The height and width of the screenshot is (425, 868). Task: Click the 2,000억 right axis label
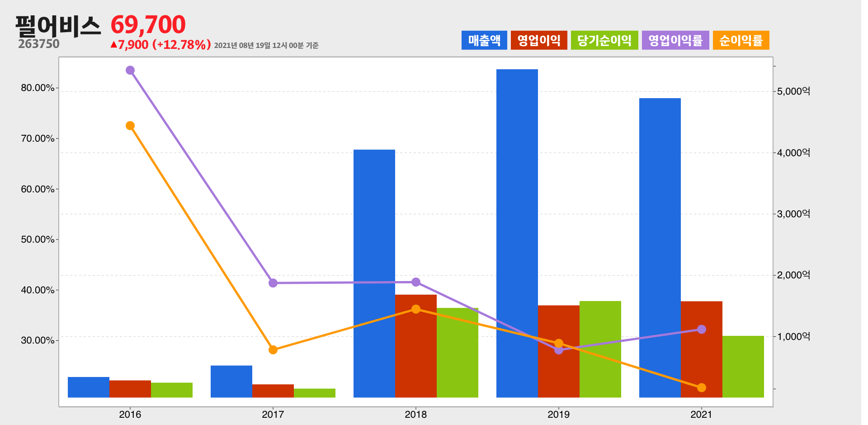(x=793, y=275)
